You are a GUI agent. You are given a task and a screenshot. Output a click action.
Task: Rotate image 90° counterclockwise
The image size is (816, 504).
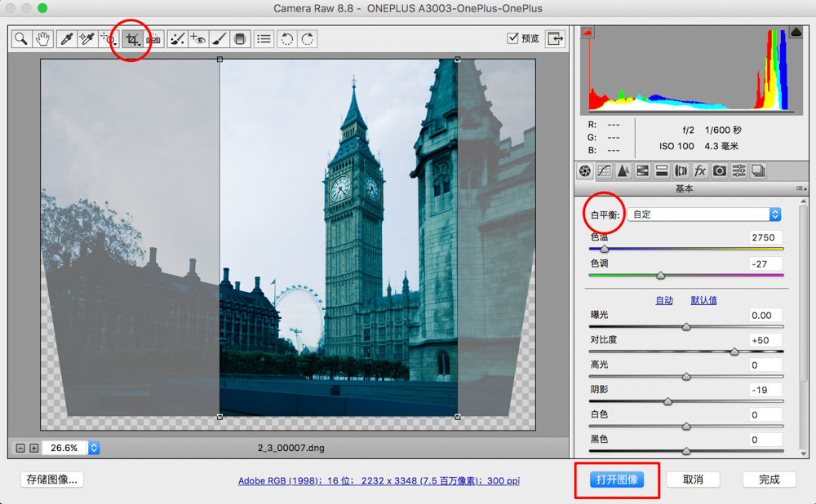point(286,39)
